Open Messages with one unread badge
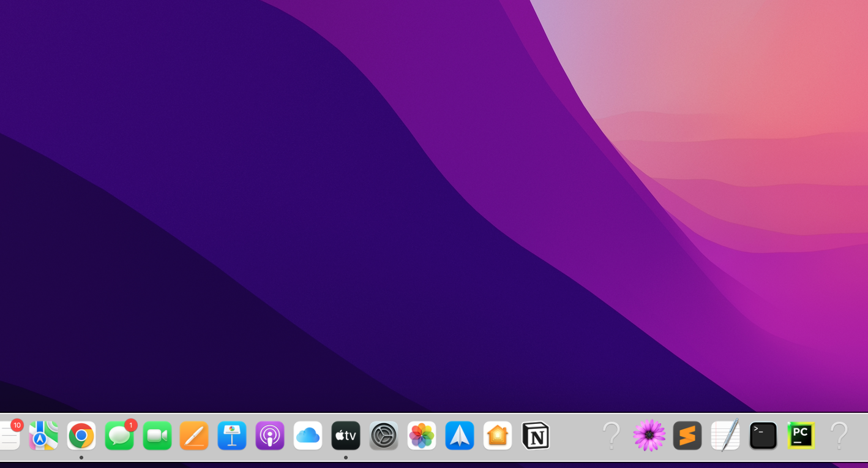Viewport: 868px width, 468px height. (119, 436)
